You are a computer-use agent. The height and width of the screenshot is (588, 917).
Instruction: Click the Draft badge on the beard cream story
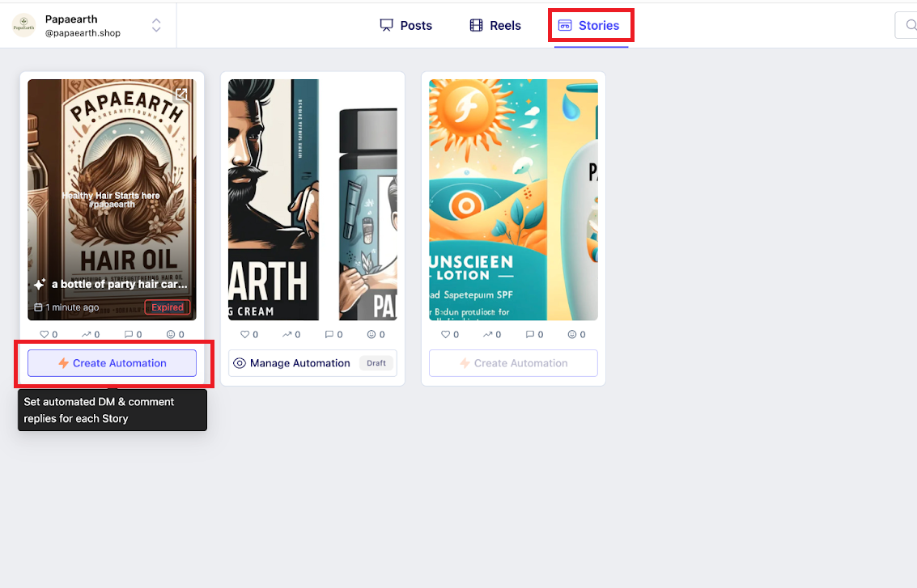click(376, 363)
